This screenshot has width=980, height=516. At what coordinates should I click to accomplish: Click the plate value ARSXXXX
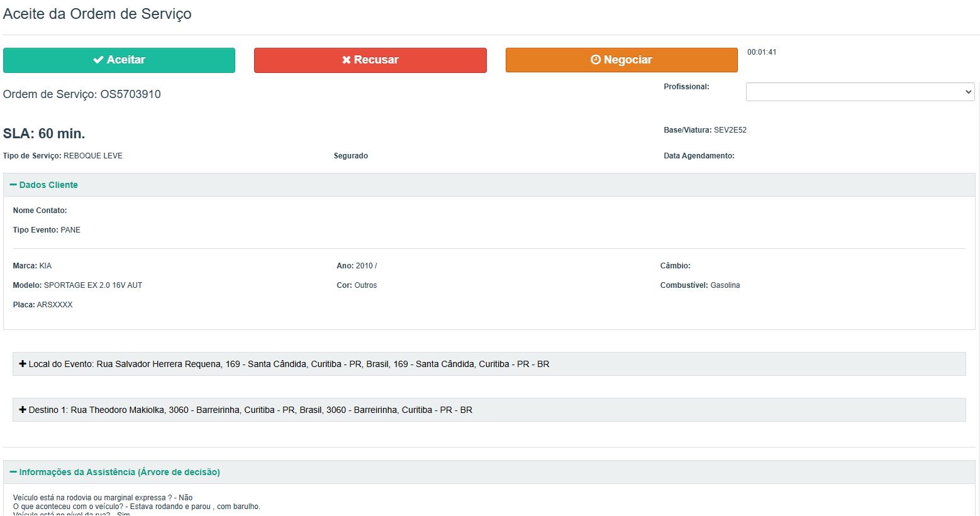point(55,305)
